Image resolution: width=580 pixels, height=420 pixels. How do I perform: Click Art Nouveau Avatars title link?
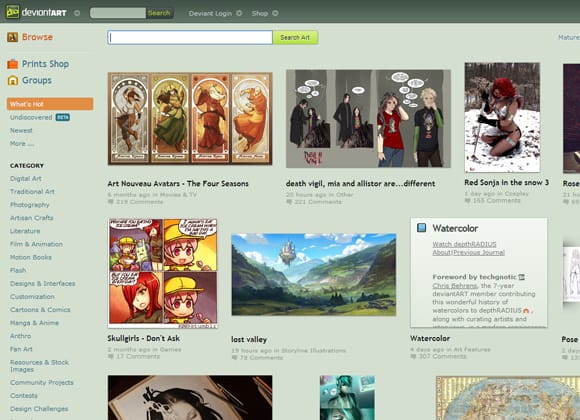coord(178,184)
